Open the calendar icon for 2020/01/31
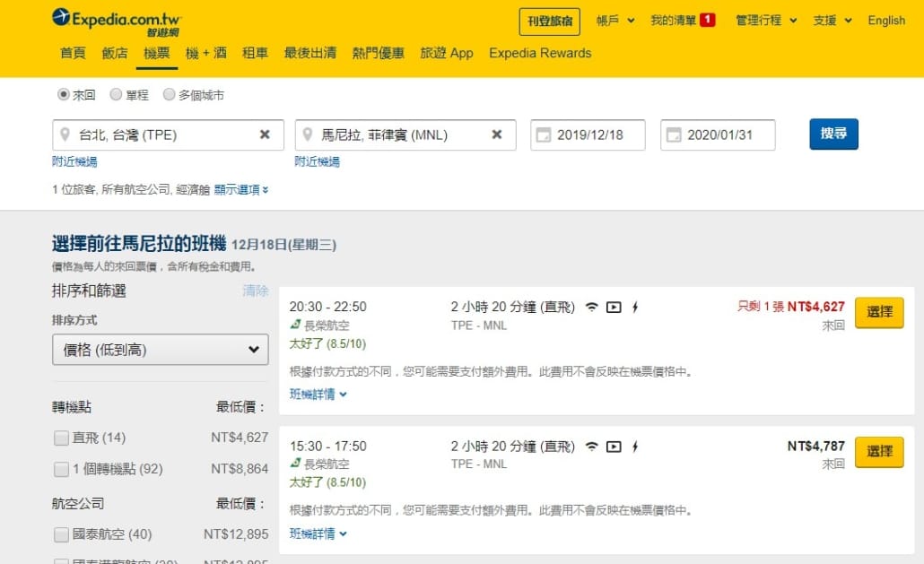Viewport: 924px width, 564px height. 674,134
